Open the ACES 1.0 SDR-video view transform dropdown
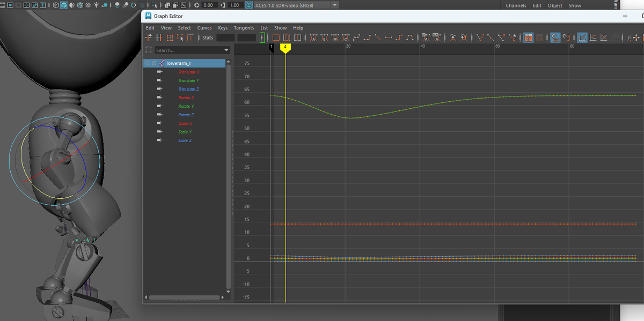This screenshot has width=644, height=321. [335, 5]
